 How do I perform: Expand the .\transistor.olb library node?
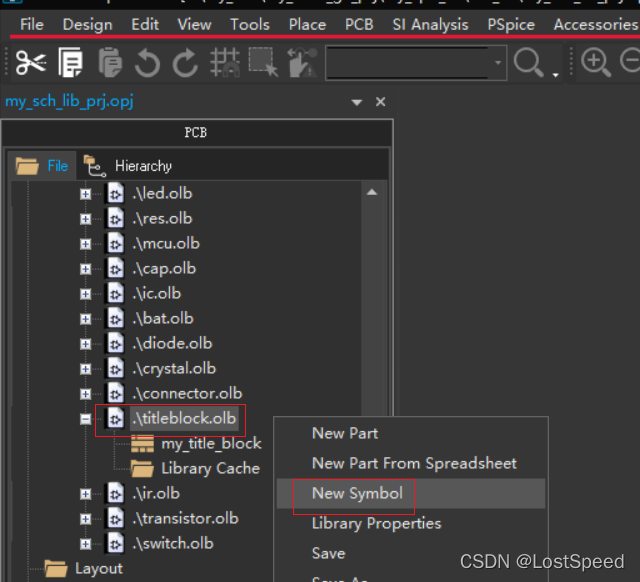86,518
